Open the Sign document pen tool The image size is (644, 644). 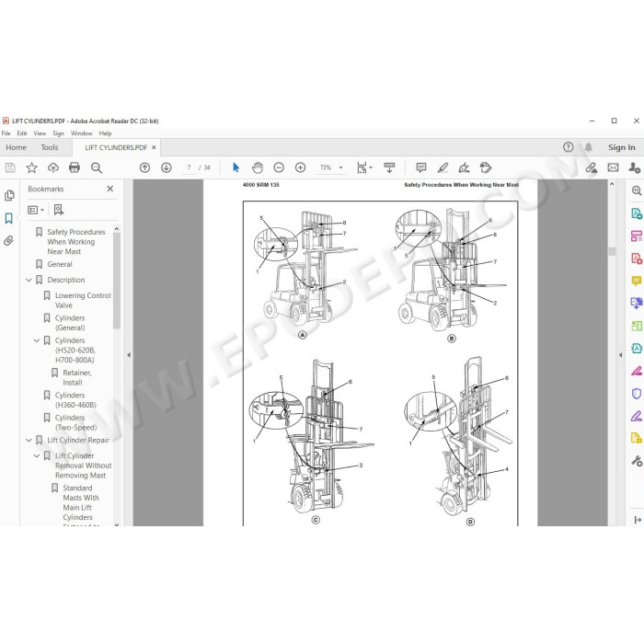[464, 167]
